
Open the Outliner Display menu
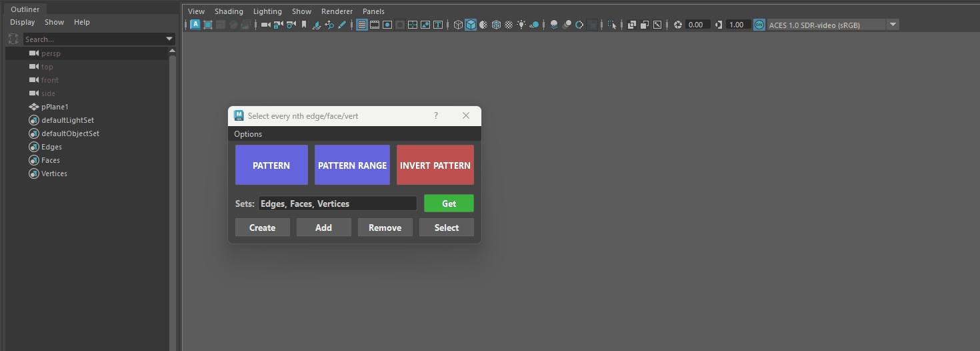(22, 22)
